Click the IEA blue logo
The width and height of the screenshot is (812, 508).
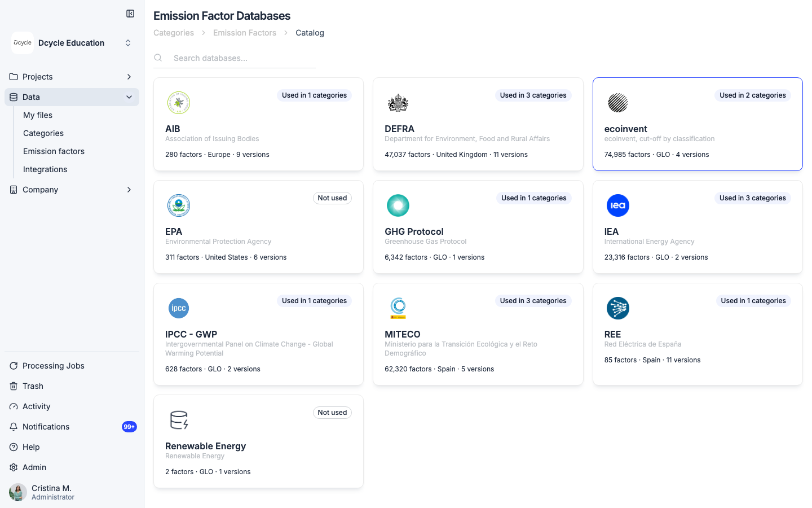[x=618, y=205]
